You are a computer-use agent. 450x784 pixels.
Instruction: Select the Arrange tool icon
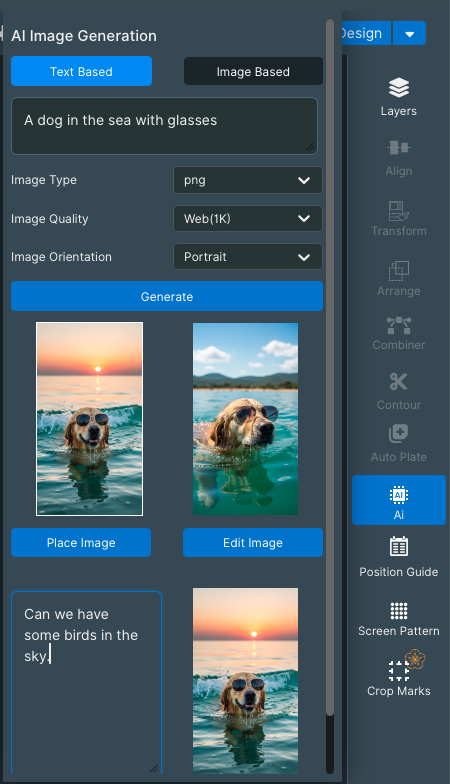tap(398, 270)
